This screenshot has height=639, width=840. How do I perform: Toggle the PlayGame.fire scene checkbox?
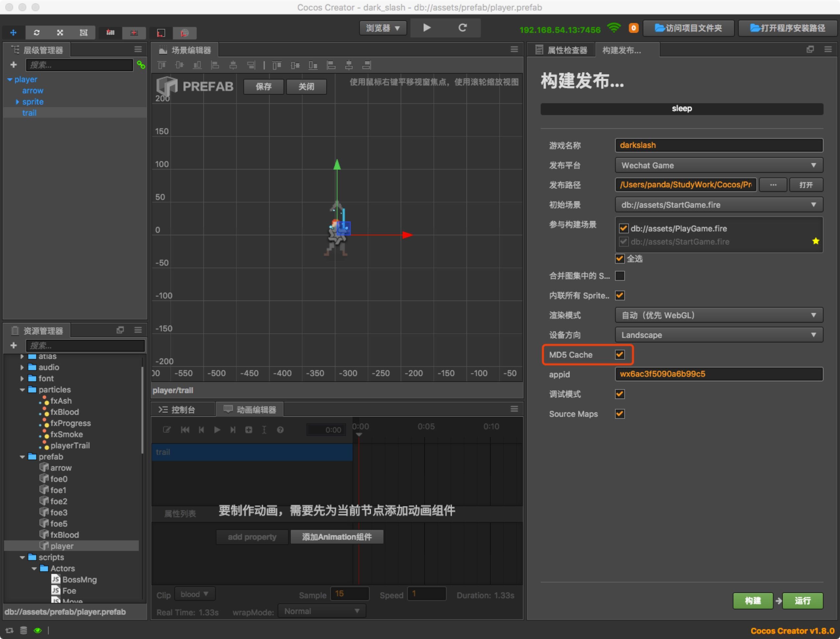(624, 228)
